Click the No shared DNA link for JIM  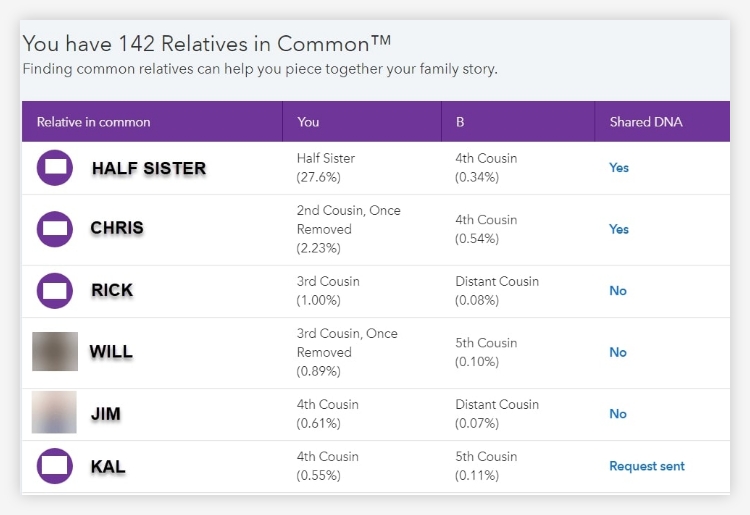click(x=618, y=414)
